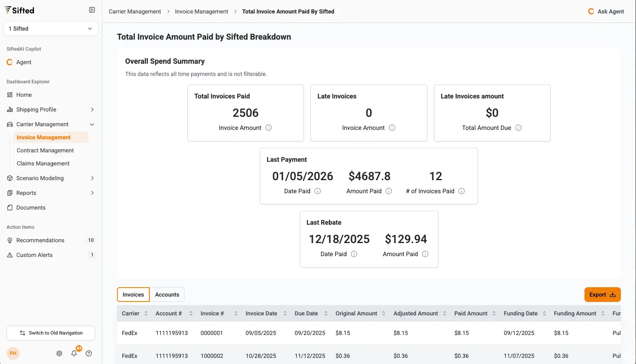
Task: Click the Sifted logo
Action: (19, 10)
